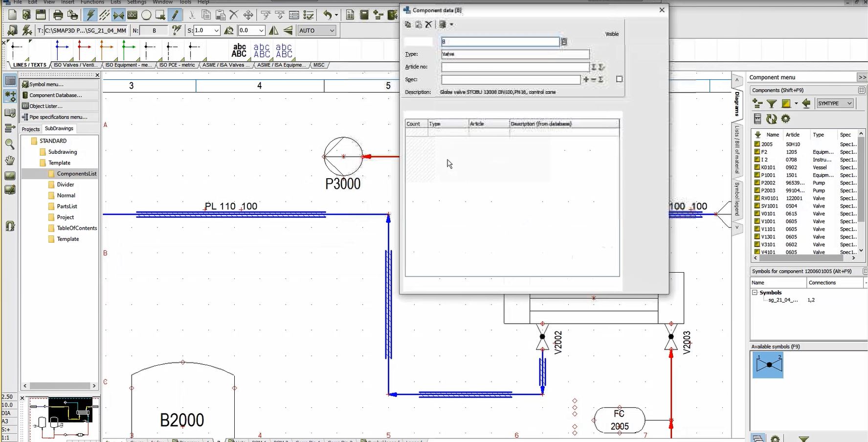Select the Symbols (valve) mode tool
Viewport: 868px width, 442px height.
(118, 15)
